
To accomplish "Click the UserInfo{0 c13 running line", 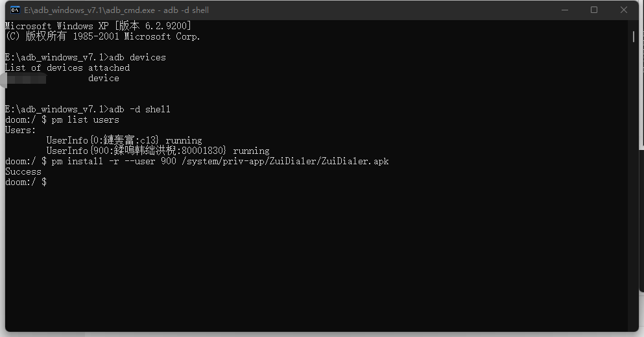I will click(124, 140).
